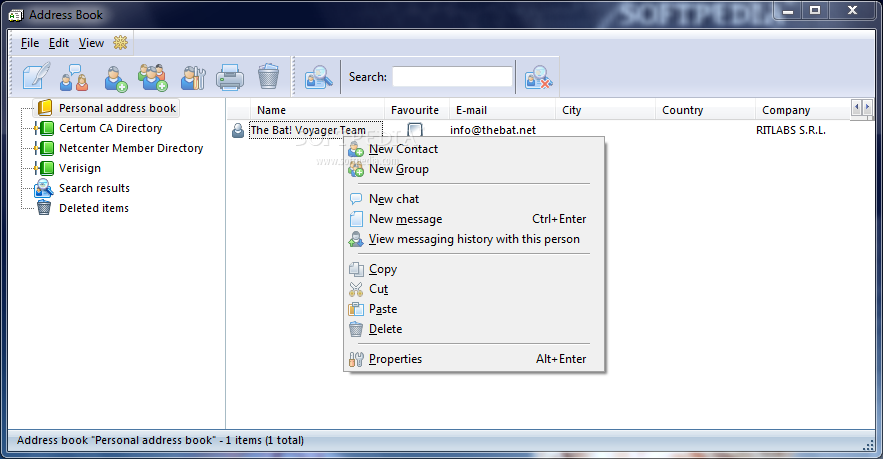This screenshot has width=883, height=459.
Task: Select the Verisign tree item
Action: click(x=80, y=168)
